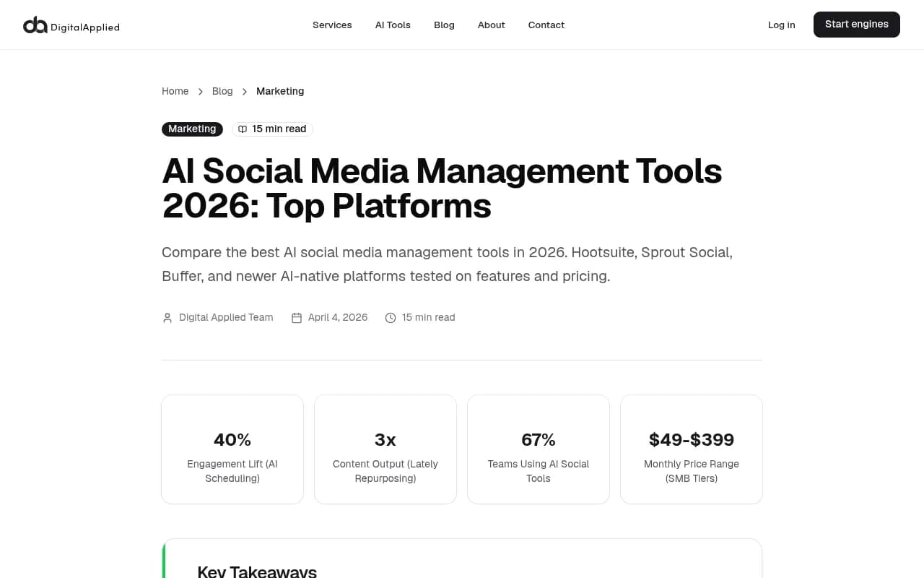924x578 pixels.
Task: Go to Home breadcrumb
Action: click(x=175, y=91)
